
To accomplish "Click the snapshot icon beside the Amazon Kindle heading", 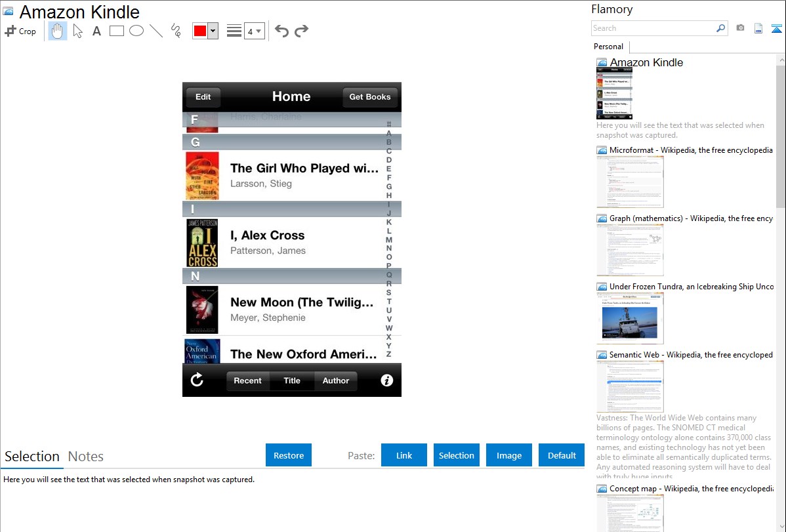I will [x=8, y=11].
